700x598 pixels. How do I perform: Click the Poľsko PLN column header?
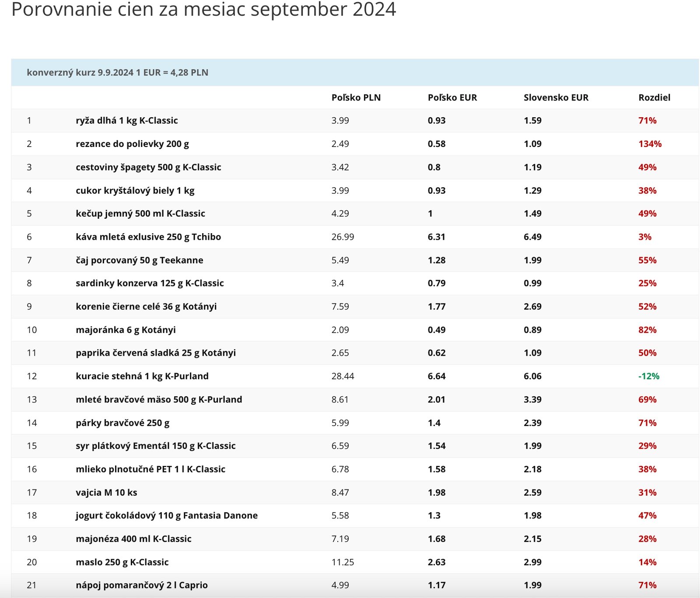(x=356, y=98)
